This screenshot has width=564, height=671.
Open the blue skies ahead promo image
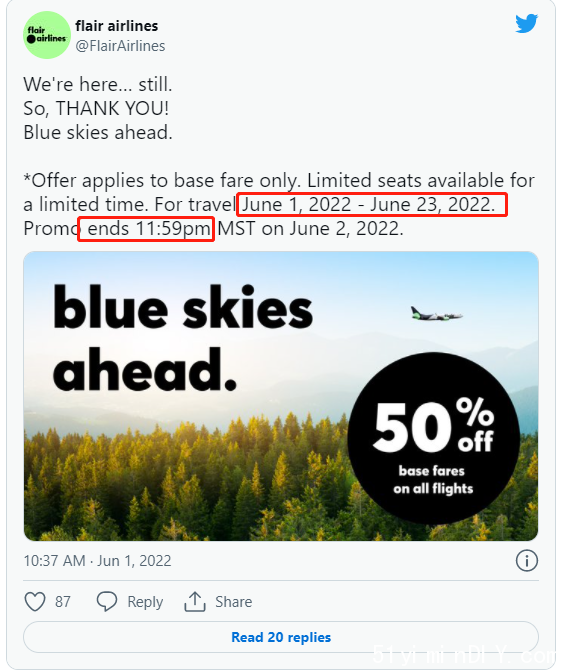[281, 396]
